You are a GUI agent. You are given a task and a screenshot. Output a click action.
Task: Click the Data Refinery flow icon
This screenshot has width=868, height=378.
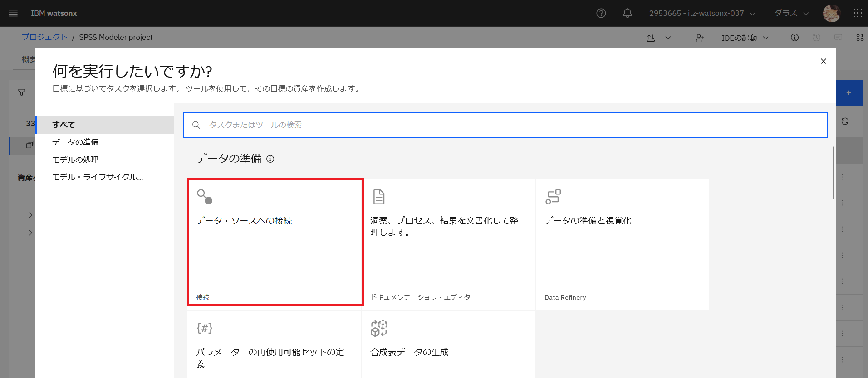553,197
